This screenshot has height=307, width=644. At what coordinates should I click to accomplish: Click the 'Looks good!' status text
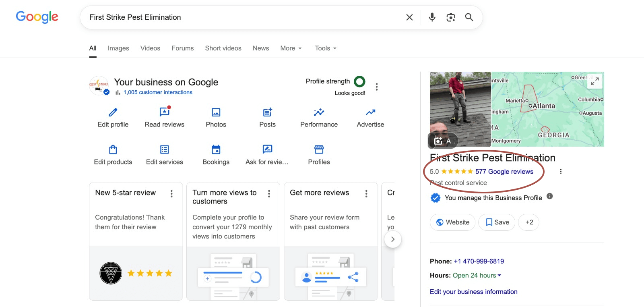pos(350,93)
